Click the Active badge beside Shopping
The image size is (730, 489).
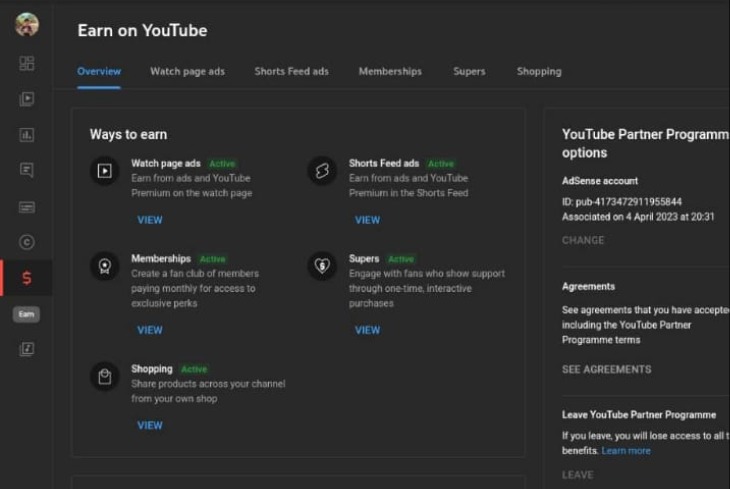coord(194,369)
